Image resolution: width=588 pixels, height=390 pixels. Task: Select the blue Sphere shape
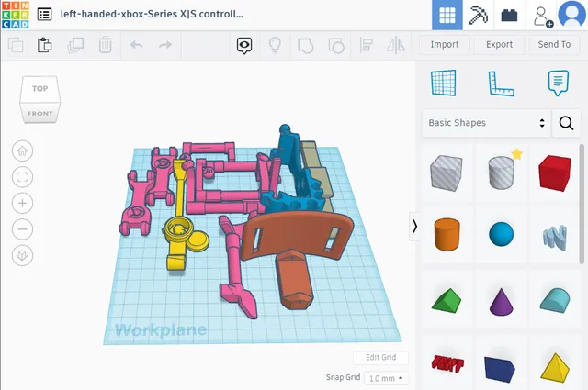pyautogui.click(x=501, y=234)
